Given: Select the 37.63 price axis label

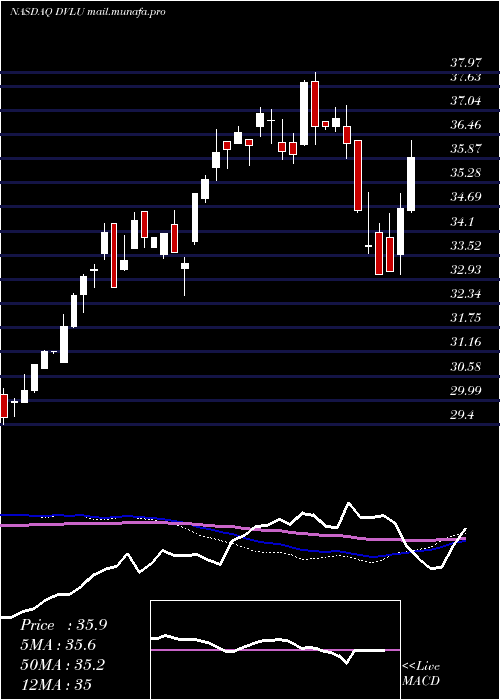Looking at the screenshot, I should 465,77.
